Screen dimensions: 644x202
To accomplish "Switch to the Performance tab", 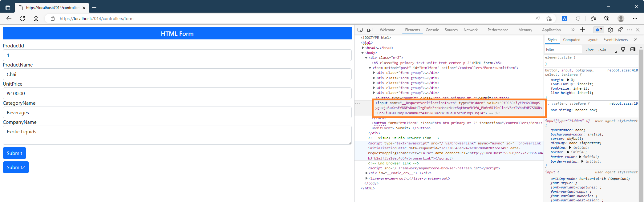I will pos(498,30).
